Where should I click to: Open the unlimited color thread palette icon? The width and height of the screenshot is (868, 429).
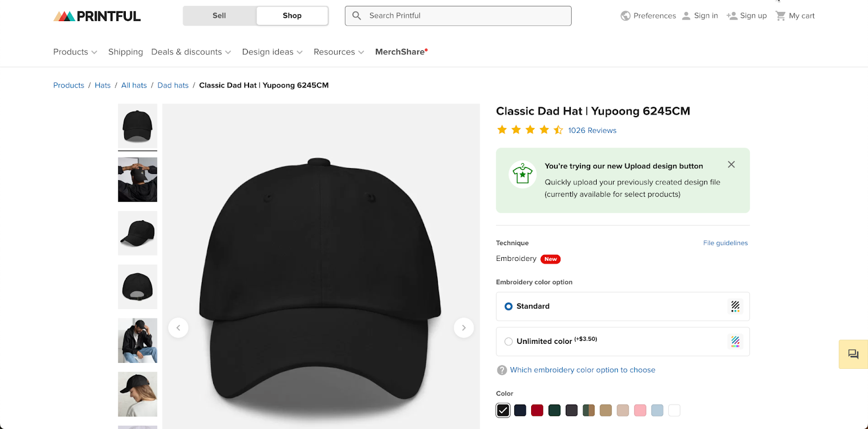pos(735,342)
